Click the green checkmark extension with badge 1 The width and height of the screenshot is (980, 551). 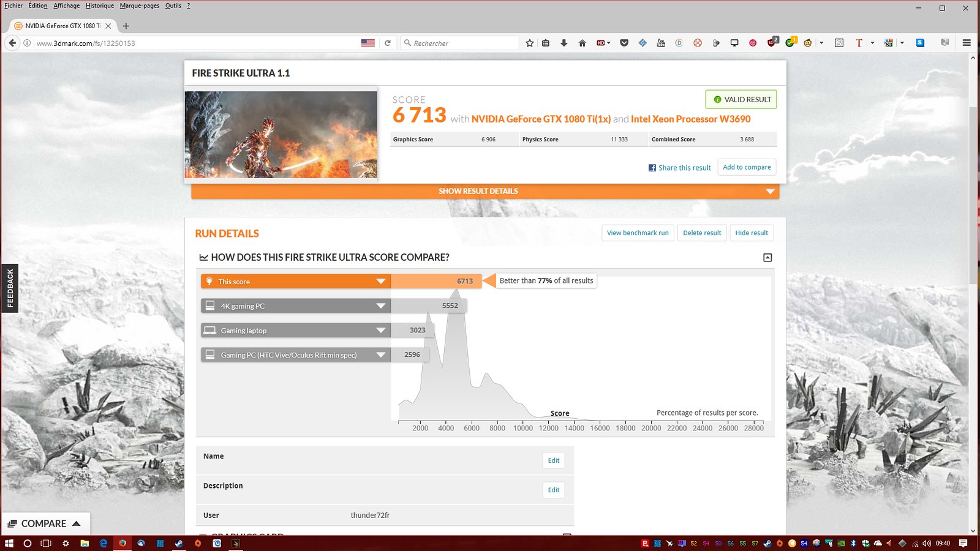pos(791,42)
